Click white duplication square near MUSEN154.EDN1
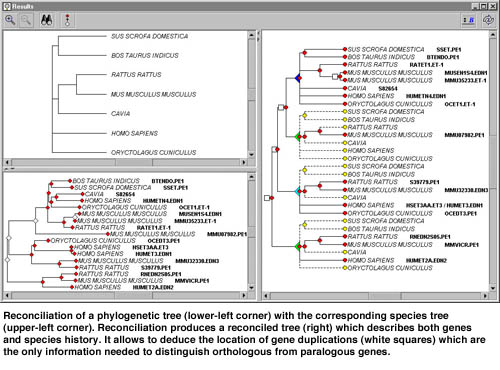 [x=335, y=77]
